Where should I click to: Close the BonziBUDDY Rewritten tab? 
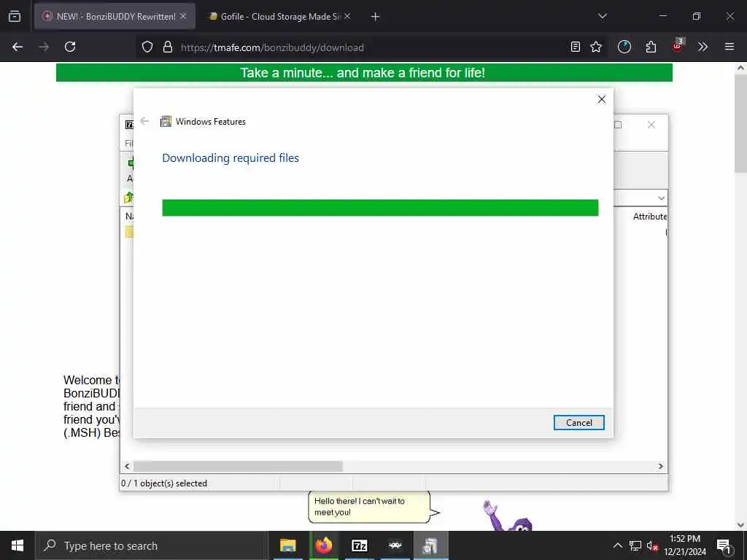pyautogui.click(x=183, y=16)
